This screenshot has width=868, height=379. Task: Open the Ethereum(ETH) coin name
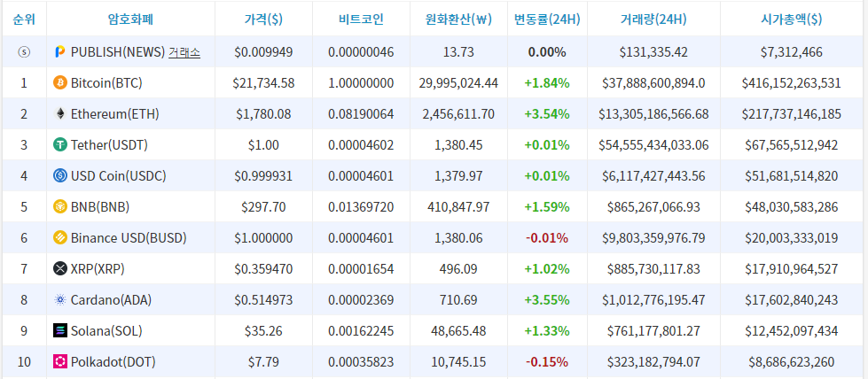[114, 114]
